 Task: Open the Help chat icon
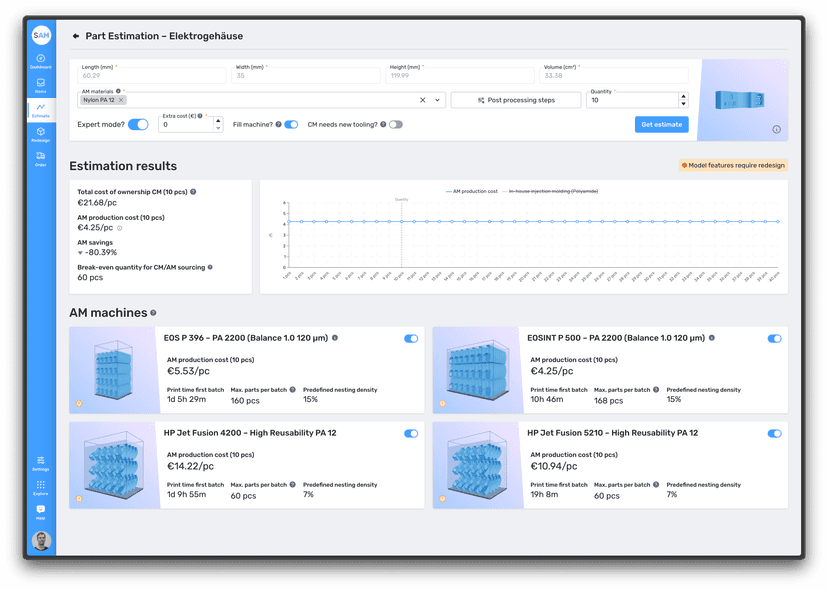[x=41, y=512]
